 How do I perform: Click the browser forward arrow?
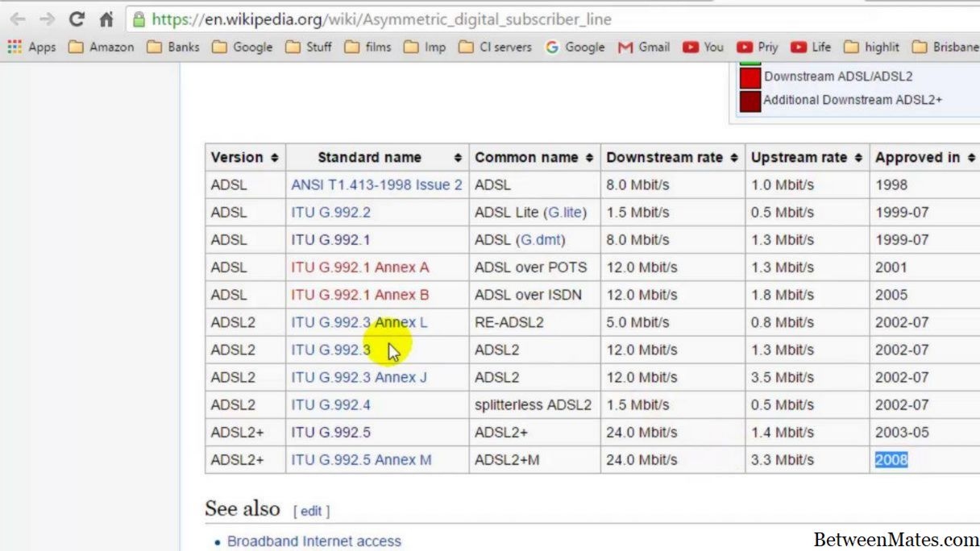pyautogui.click(x=47, y=19)
